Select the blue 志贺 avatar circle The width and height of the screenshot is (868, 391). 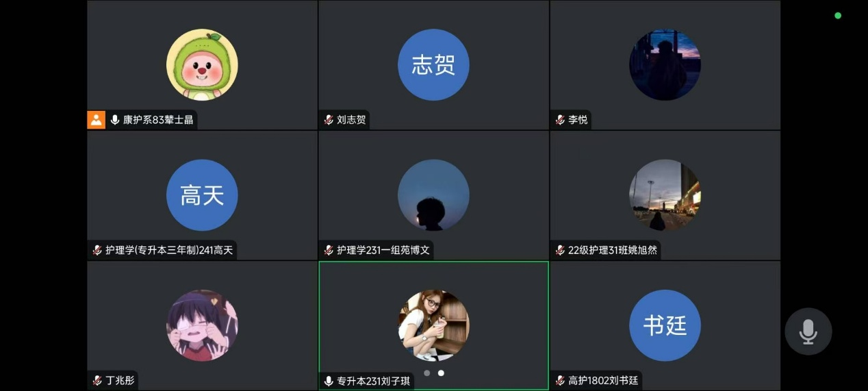(433, 65)
